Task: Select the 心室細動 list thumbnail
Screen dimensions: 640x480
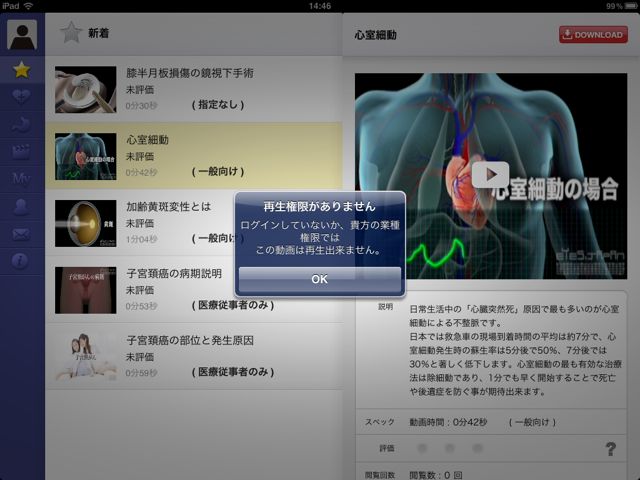Action: coord(86,156)
